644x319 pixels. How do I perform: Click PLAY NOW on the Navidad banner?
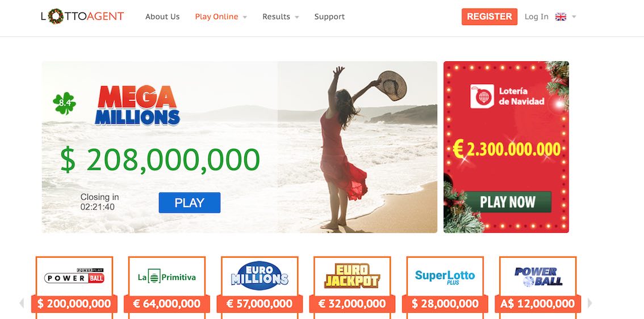tap(508, 202)
